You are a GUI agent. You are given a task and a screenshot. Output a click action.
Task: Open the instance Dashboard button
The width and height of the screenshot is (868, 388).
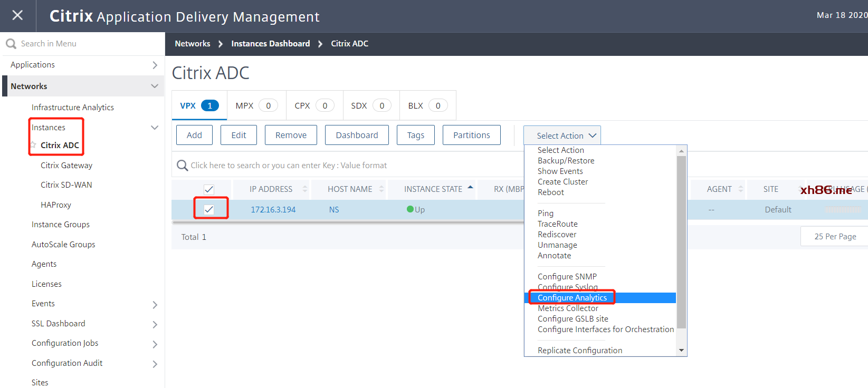(x=357, y=135)
